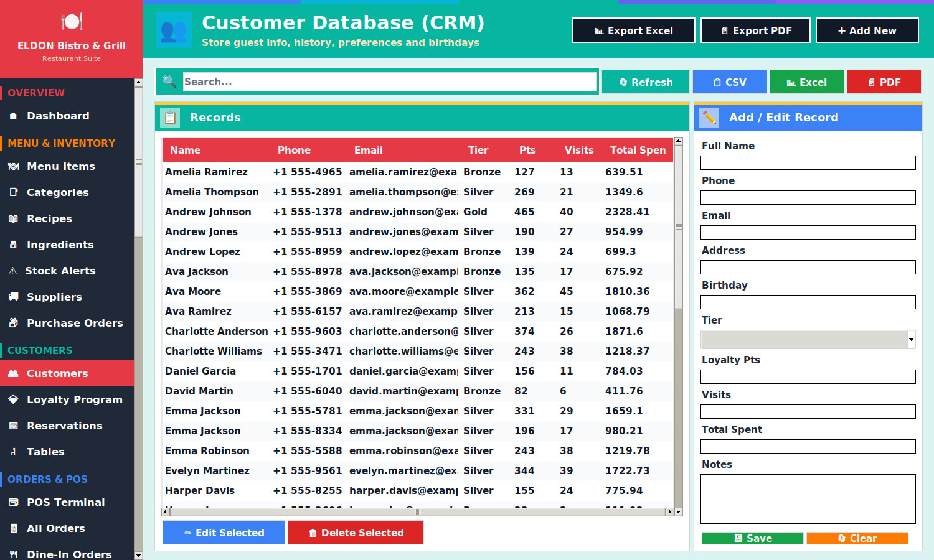934x560 pixels.
Task: Click the Records clipboard icon
Action: [170, 118]
